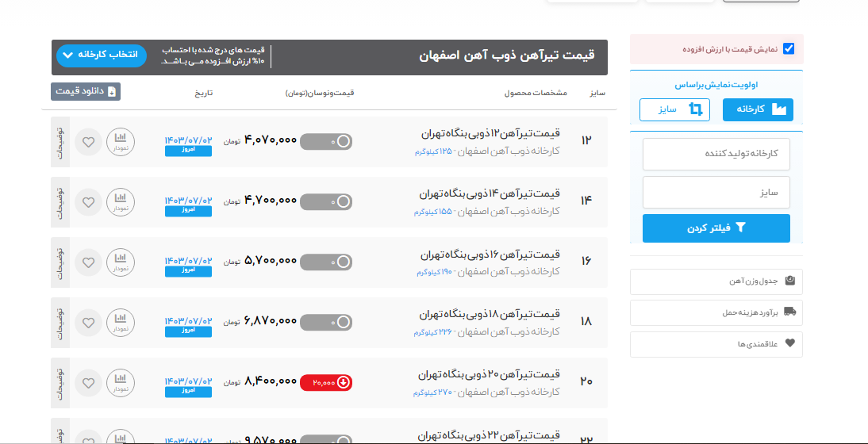This screenshot has height=444, width=868.
Task: Expand توضیحات panel for size 18 row
Action: coord(60,323)
